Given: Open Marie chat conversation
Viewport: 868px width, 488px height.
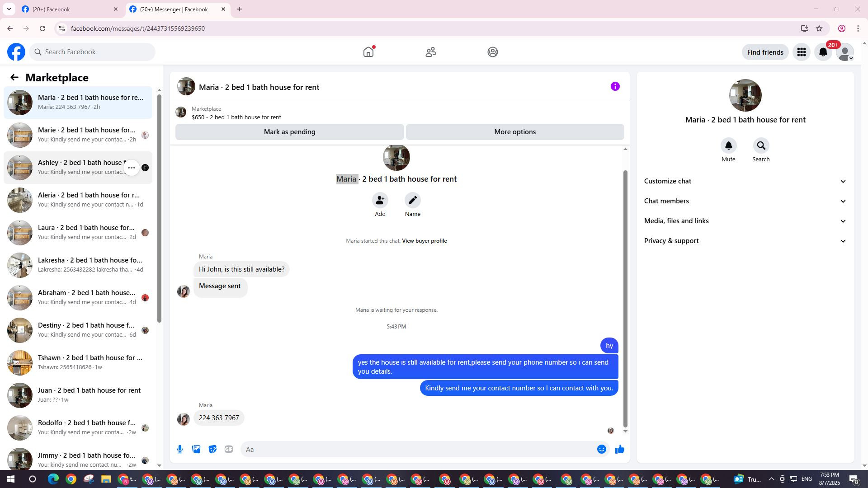Looking at the screenshot, I should 78,135.
